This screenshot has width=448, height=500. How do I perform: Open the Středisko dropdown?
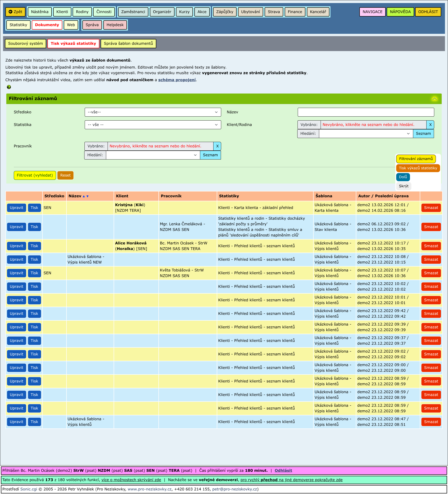[x=153, y=112]
